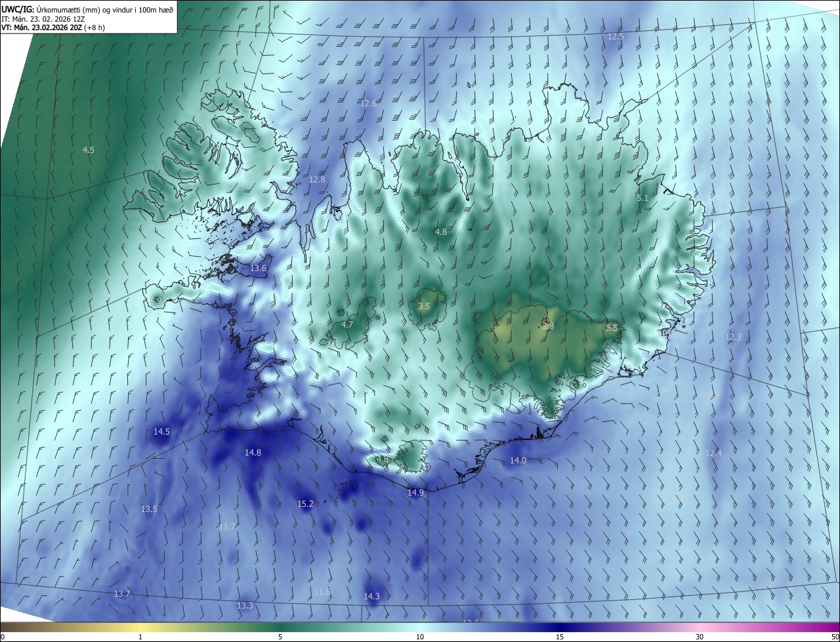Click the colour scale tick label 5
This screenshot has width=840, height=642.
[280, 637]
